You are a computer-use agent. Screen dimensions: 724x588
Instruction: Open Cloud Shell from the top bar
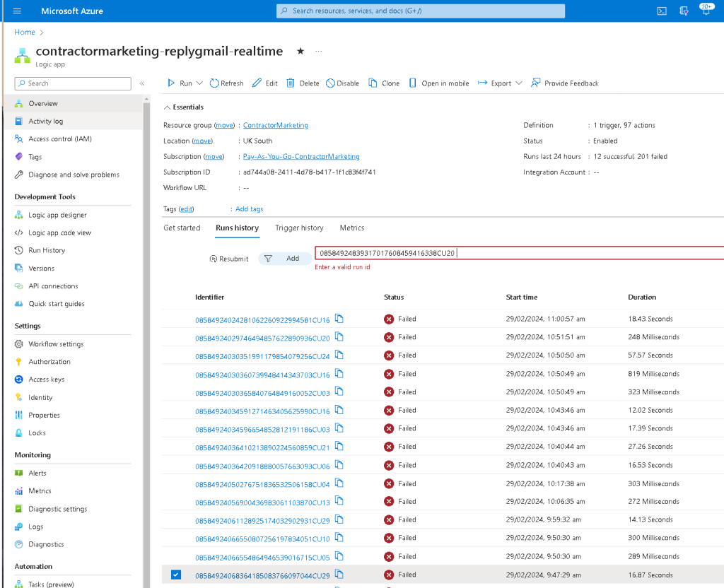[662, 11]
